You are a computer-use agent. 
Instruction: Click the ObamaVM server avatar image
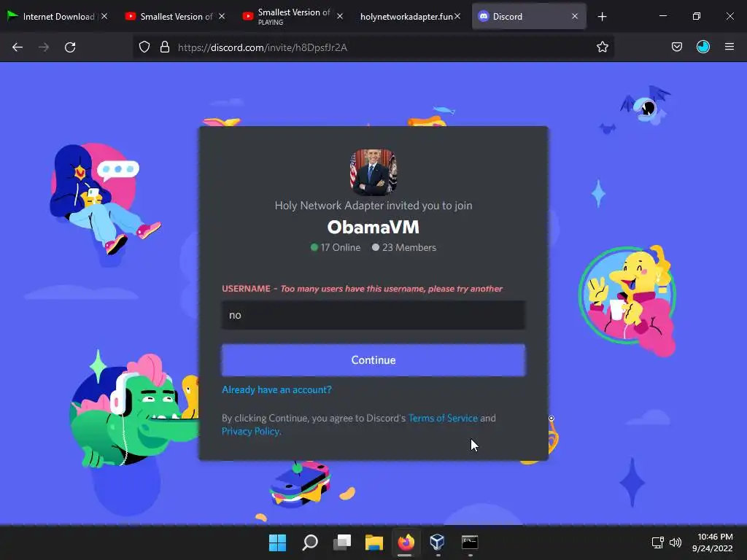[x=373, y=172]
